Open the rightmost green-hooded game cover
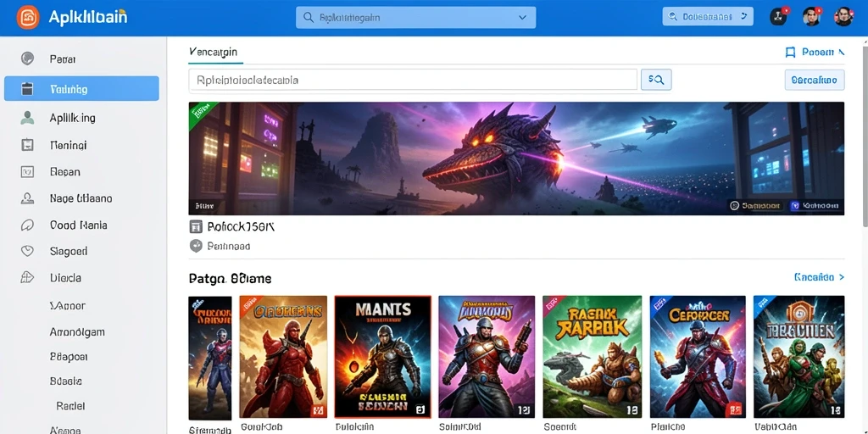 (798, 357)
